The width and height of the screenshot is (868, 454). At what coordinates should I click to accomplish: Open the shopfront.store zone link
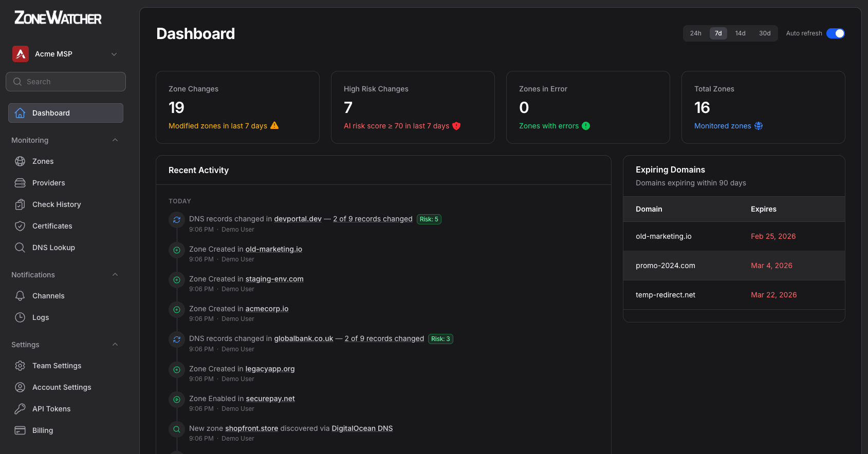pos(252,428)
